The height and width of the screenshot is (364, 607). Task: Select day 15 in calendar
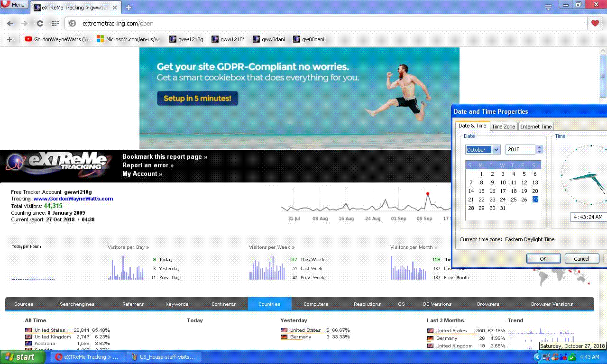tap(481, 191)
